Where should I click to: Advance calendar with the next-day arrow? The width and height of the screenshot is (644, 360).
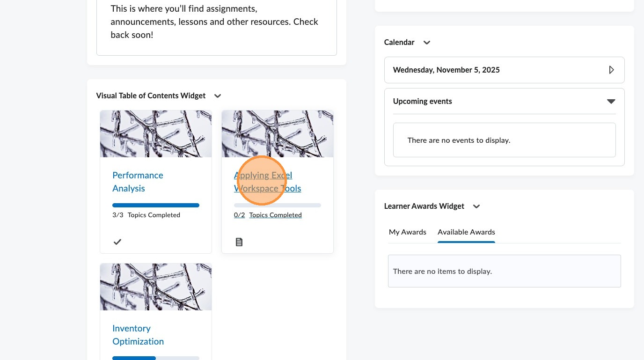click(x=611, y=70)
